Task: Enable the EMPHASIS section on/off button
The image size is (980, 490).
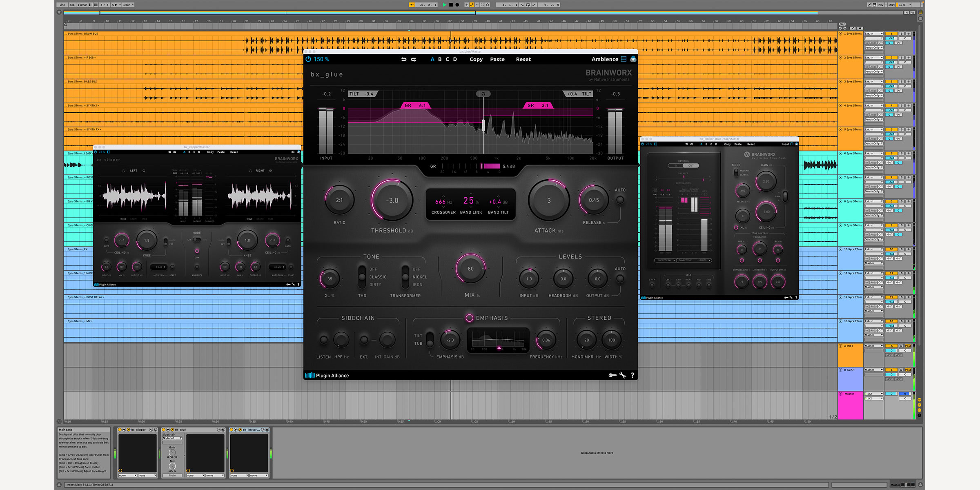Action: click(x=469, y=318)
